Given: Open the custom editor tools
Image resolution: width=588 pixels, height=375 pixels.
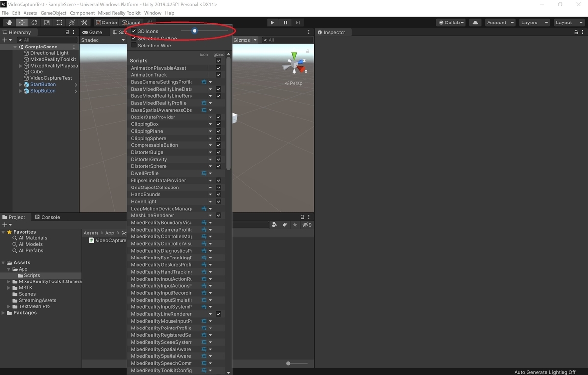Looking at the screenshot, I should point(84,23).
